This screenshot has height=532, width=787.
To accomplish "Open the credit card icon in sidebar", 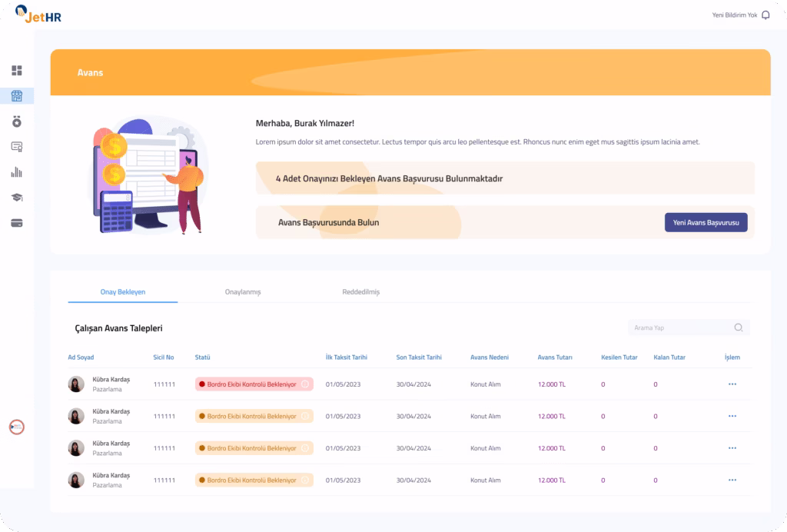I will click(x=17, y=223).
